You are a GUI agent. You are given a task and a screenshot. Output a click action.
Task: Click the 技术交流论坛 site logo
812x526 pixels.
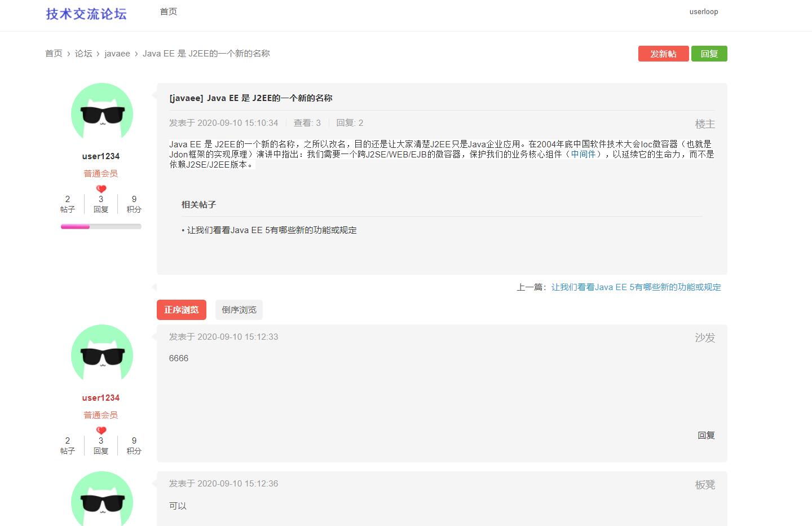85,14
